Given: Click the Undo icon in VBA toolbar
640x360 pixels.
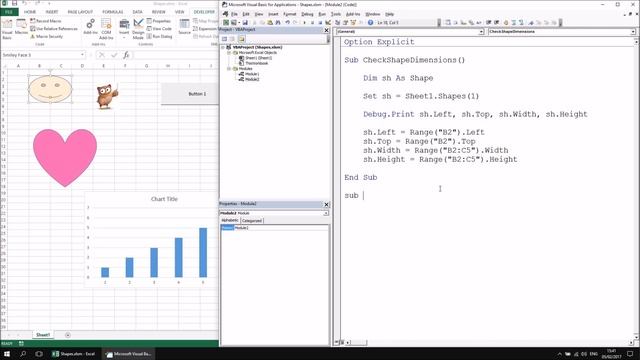Looking at the screenshot, I should [287, 22].
